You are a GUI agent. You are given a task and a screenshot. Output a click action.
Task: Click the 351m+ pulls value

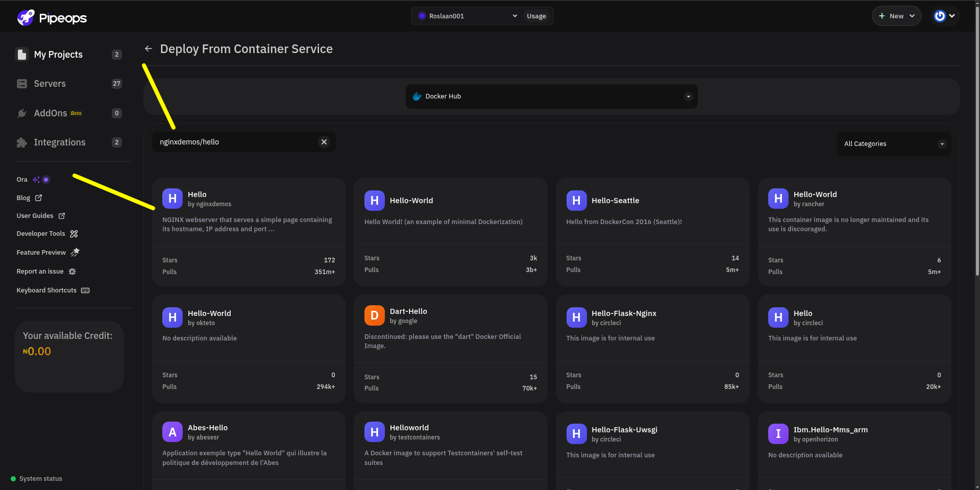325,272
